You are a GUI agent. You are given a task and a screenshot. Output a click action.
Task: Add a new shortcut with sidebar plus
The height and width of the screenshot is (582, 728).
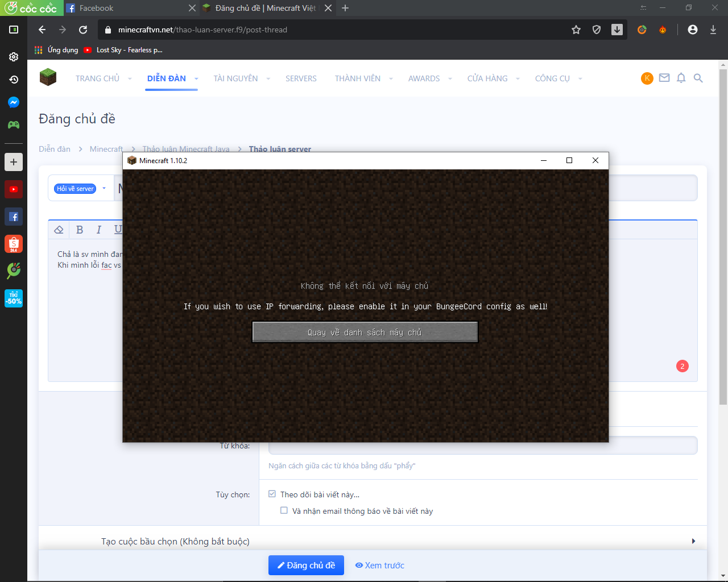tap(14, 162)
